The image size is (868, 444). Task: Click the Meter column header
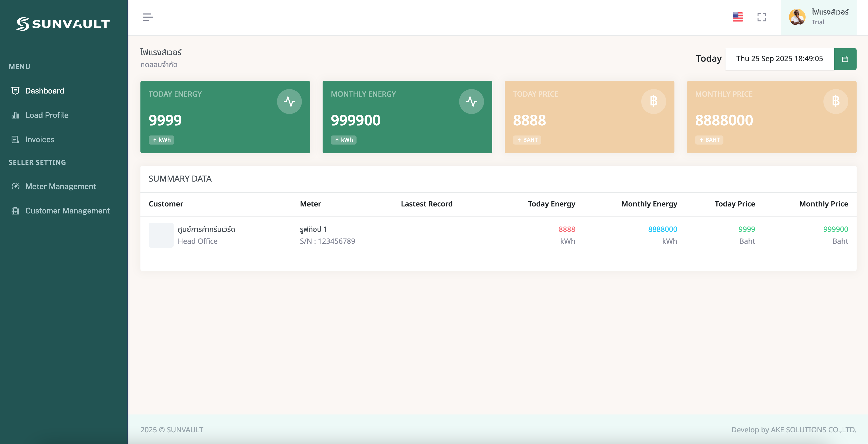(310, 204)
